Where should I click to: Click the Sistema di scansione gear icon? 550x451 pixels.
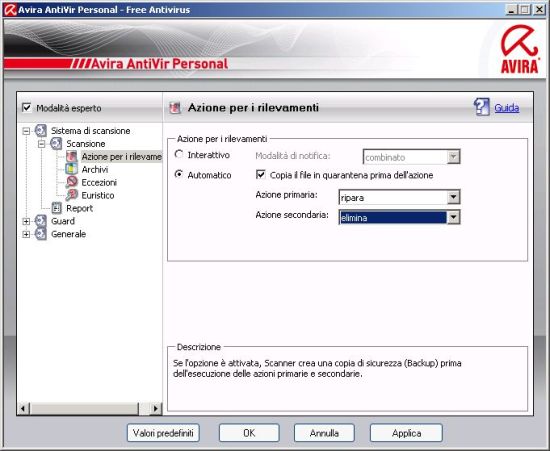41,131
